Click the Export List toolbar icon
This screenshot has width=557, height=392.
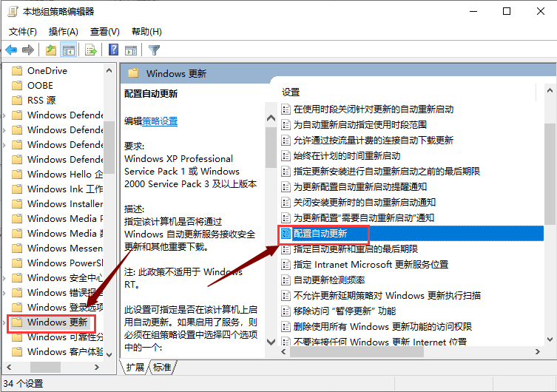[90, 50]
